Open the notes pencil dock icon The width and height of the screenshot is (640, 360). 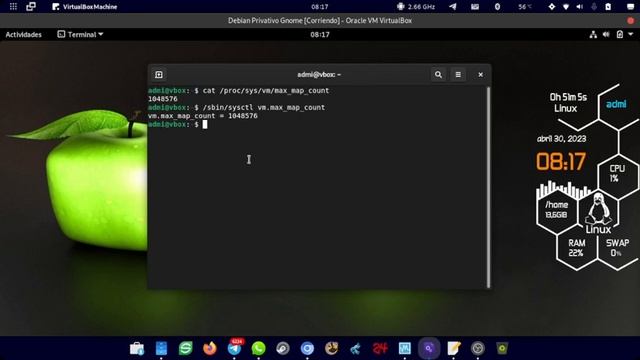(453, 349)
